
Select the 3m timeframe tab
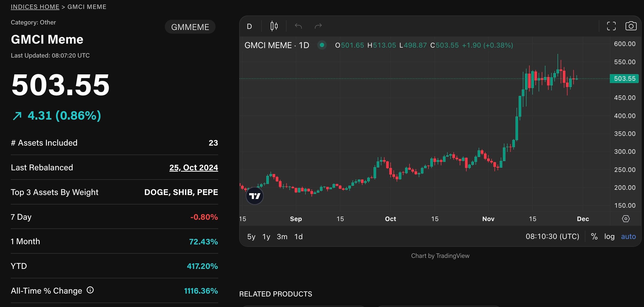click(282, 237)
